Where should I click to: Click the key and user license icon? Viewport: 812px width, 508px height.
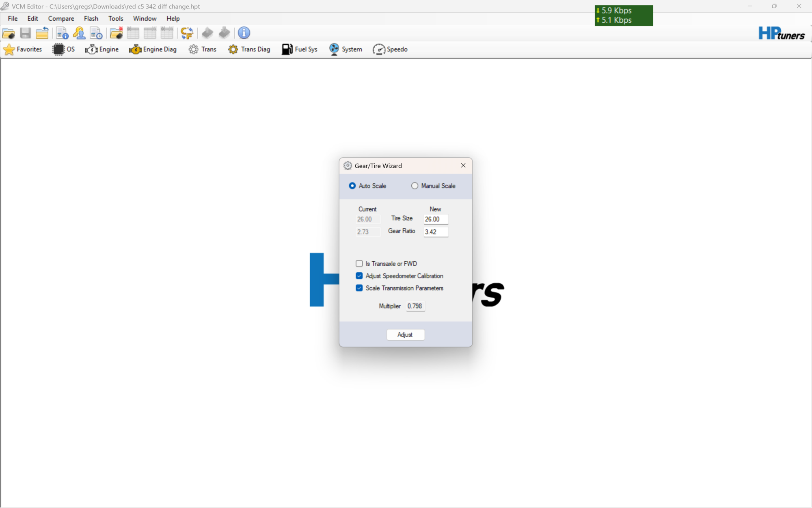click(79, 33)
